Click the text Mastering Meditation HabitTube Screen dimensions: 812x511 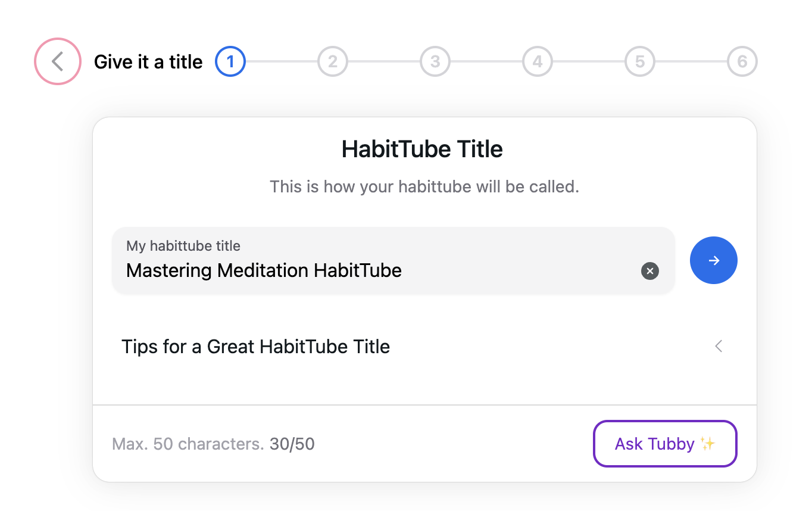click(264, 270)
